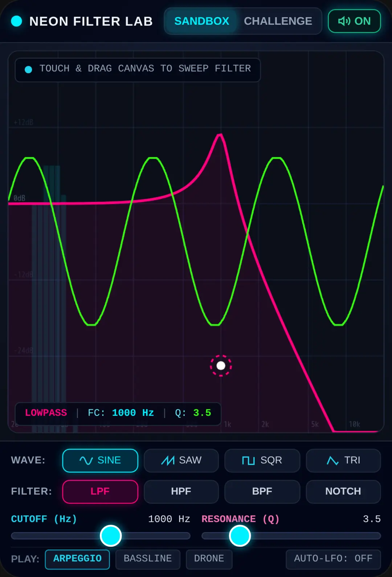Click the RESONANCE (Q) slider handle
The width and height of the screenshot is (392, 577).
pos(240,536)
